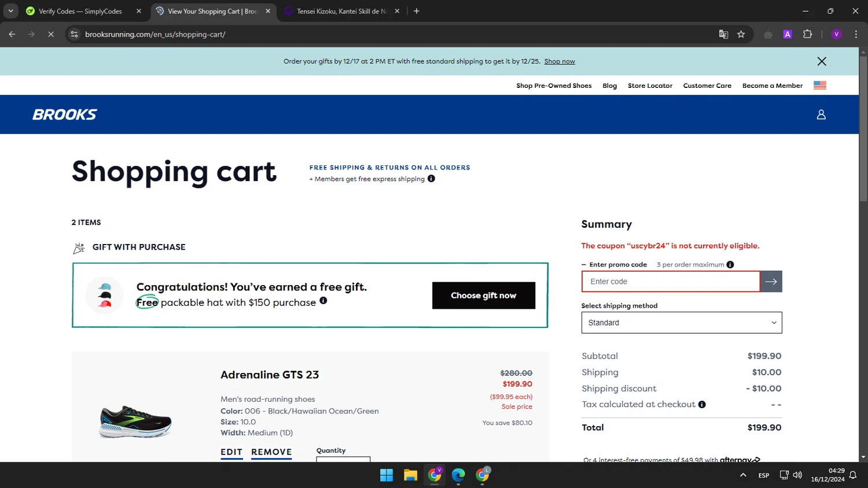This screenshot has height=488, width=868.
Task: Click the Adrenaline GTS 23 product title
Action: pos(270,375)
